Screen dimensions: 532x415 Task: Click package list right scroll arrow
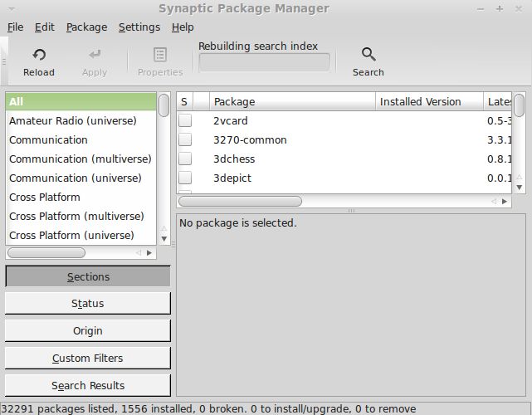[505, 201]
